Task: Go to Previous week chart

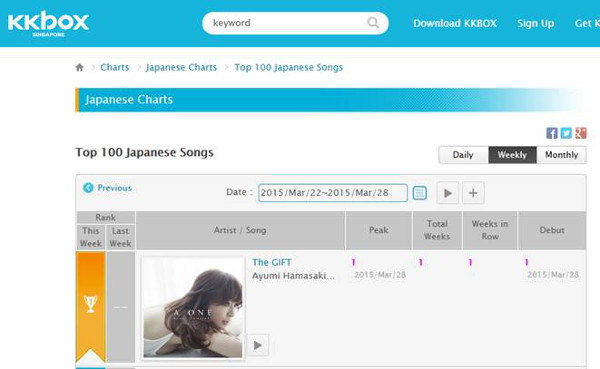Action: tap(114, 188)
